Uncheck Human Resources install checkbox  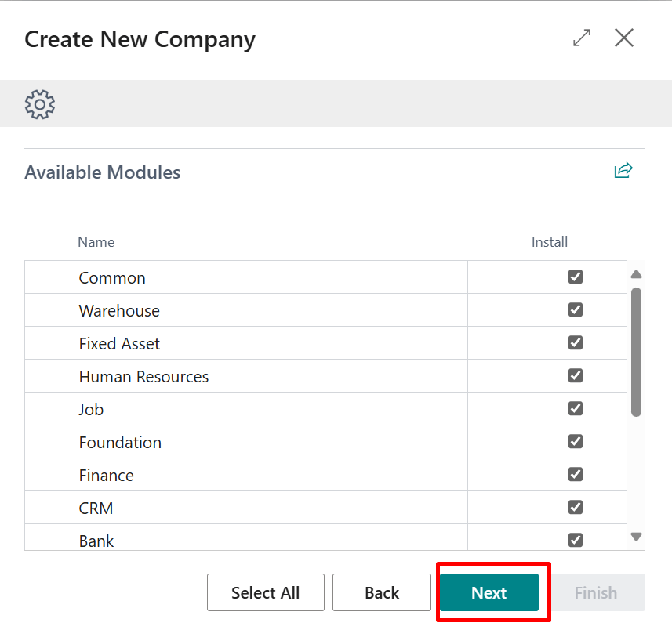[x=576, y=375]
